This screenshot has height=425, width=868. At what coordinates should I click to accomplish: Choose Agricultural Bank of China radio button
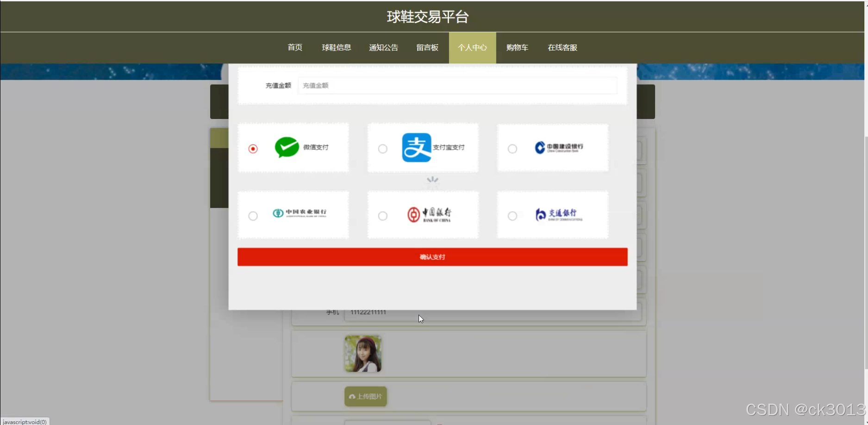(x=253, y=216)
